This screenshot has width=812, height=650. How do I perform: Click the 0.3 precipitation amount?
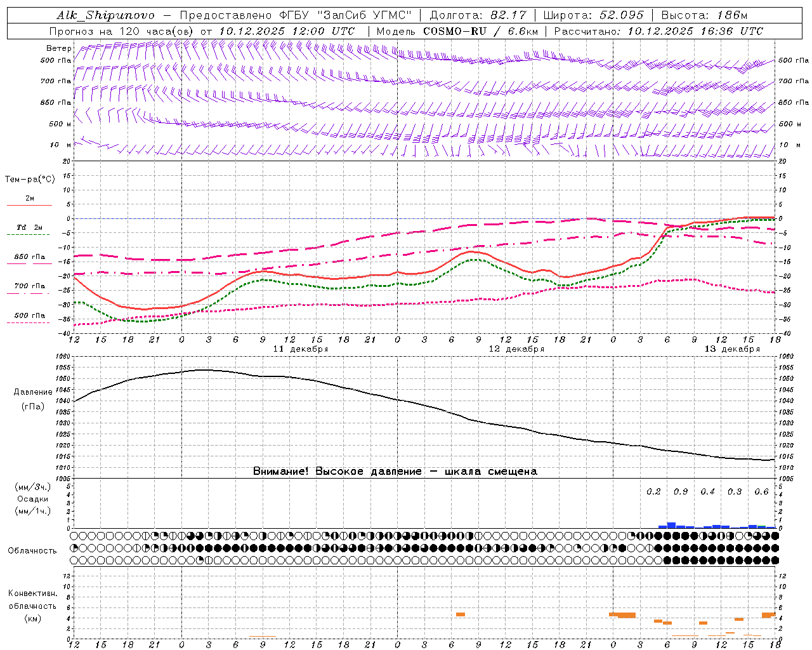[735, 492]
